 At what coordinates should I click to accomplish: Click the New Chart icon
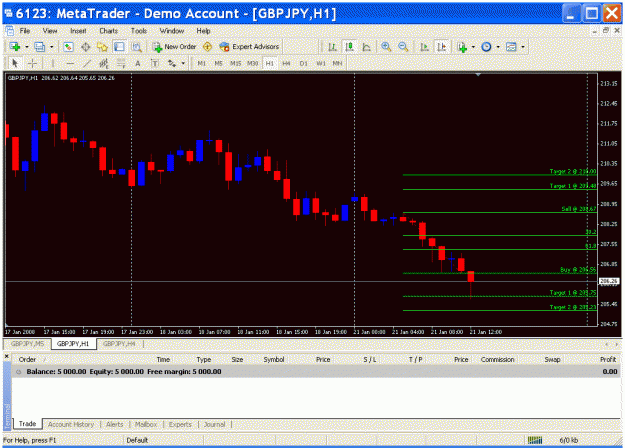[15, 47]
